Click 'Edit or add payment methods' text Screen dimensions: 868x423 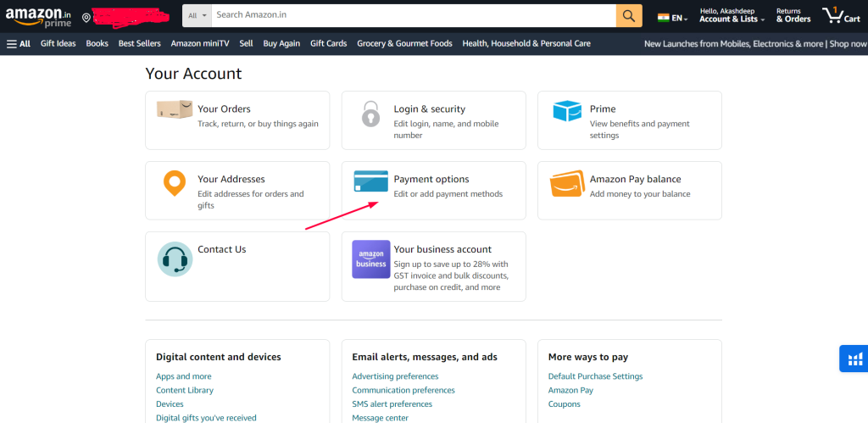[x=448, y=194]
